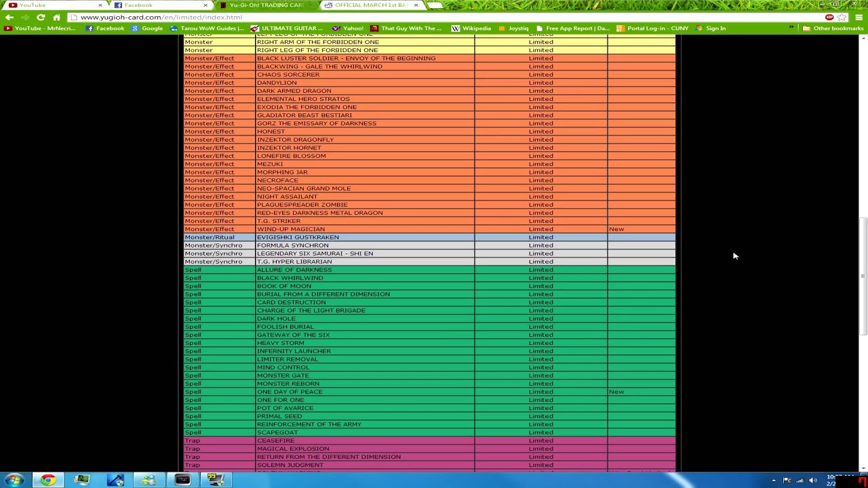Open the Joystiq bookmark
The image size is (868, 488).
point(513,28)
